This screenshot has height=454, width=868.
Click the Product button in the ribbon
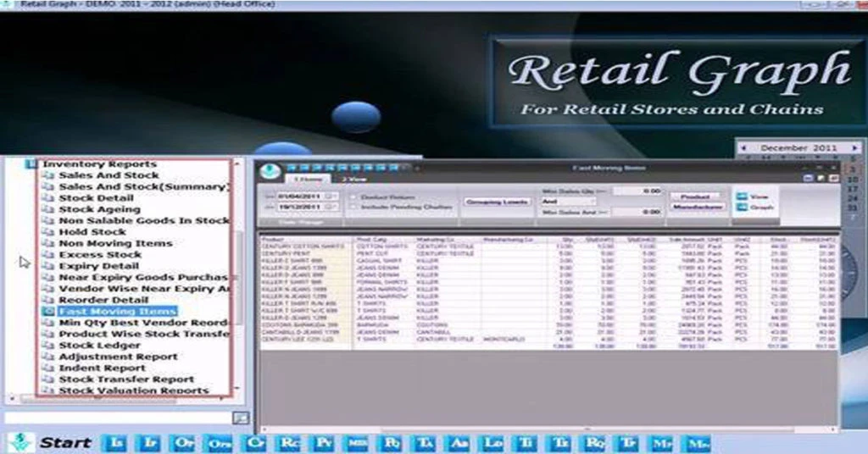pyautogui.click(x=696, y=197)
